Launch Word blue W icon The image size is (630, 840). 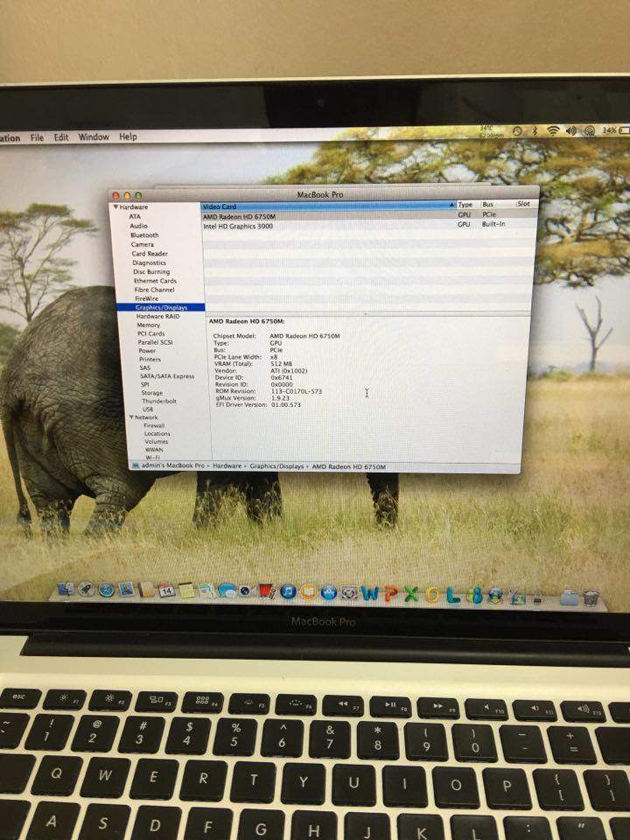click(x=371, y=593)
